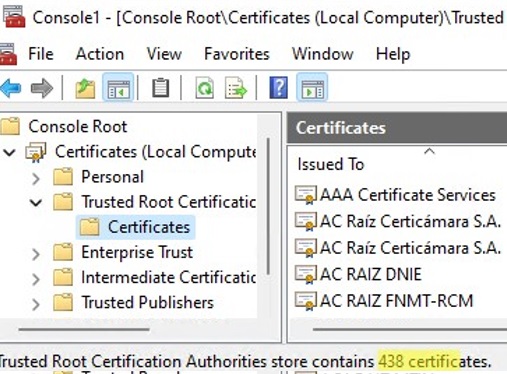Open the View menu
Viewport: 507px width, 374px height.
point(164,54)
